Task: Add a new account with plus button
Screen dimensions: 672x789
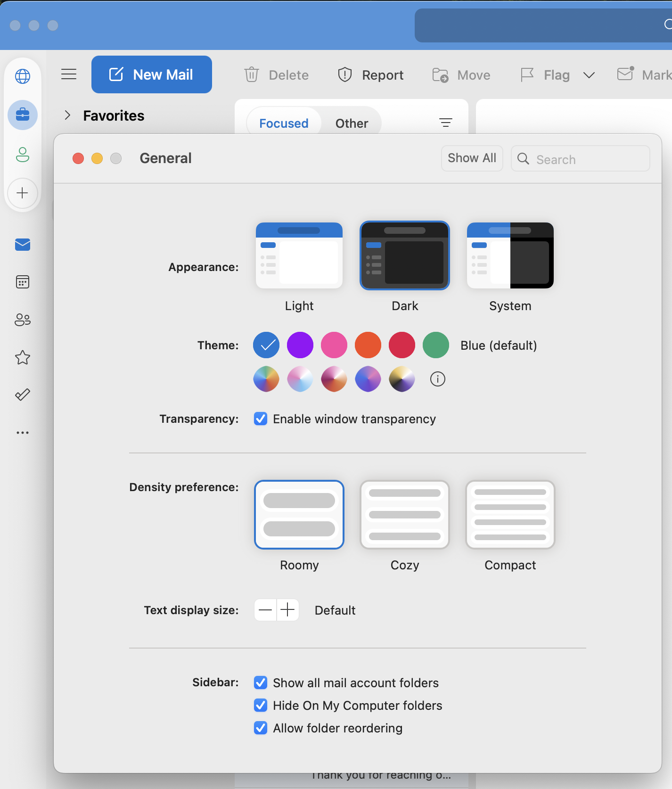Action: click(x=23, y=193)
